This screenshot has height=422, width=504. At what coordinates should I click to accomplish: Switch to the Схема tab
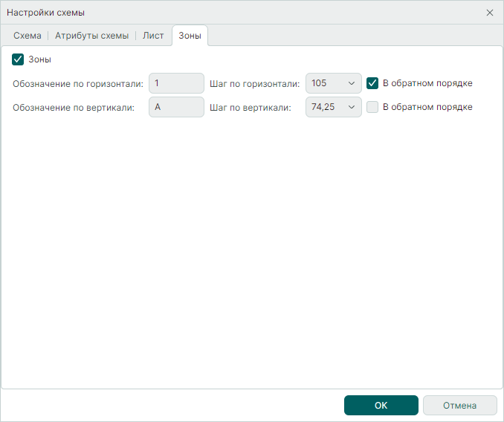[28, 36]
